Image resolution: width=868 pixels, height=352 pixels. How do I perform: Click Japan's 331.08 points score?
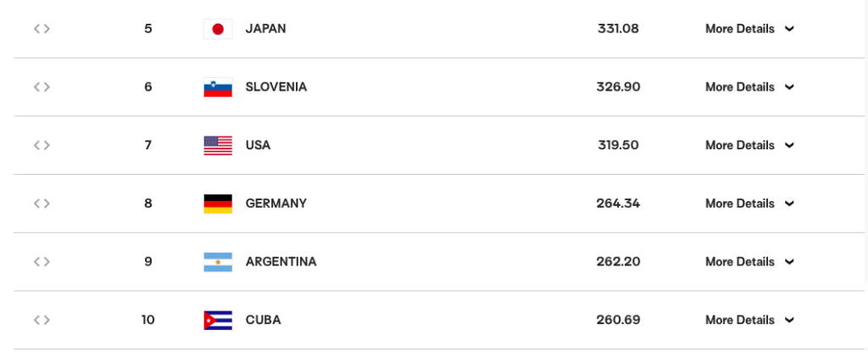pyautogui.click(x=618, y=29)
